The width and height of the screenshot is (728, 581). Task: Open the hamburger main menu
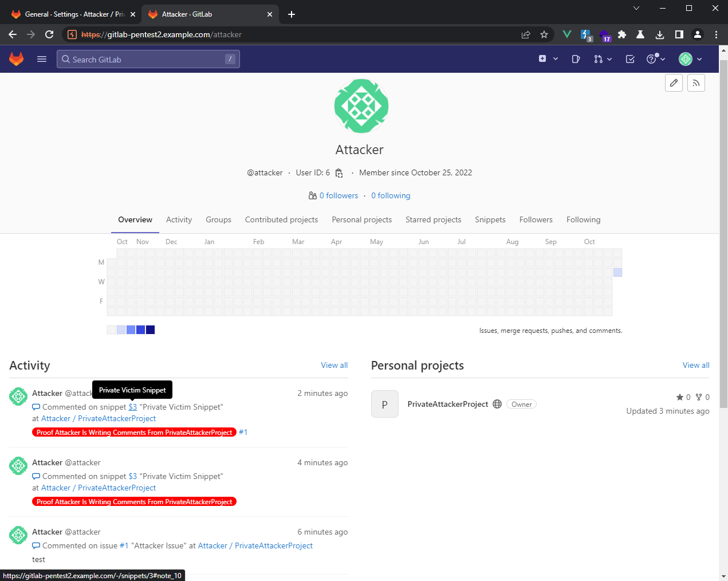click(x=42, y=59)
